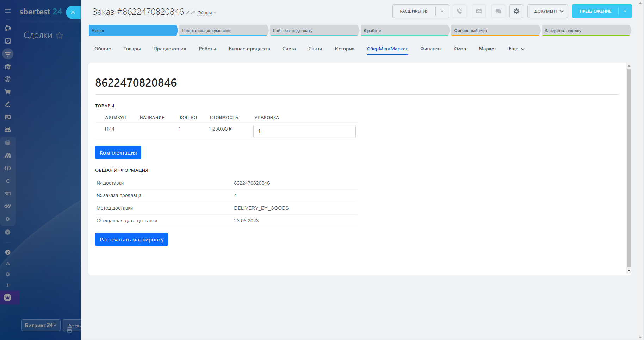Open the Документ dropdown
The width and height of the screenshot is (644, 340).
pos(547,11)
